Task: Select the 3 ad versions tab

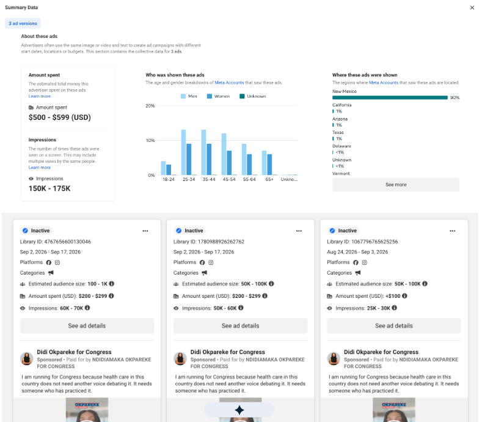Action: point(23,23)
